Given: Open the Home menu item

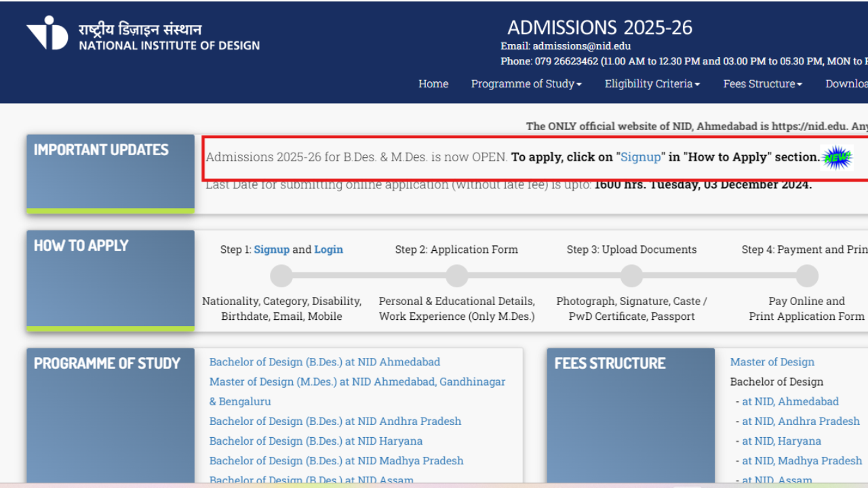Looking at the screenshot, I should [x=433, y=84].
